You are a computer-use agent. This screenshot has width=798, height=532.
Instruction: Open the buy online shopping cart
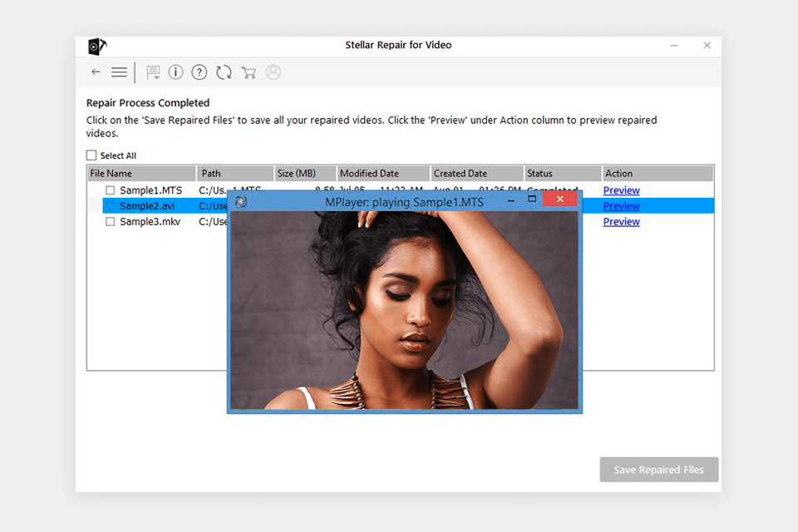click(249, 72)
